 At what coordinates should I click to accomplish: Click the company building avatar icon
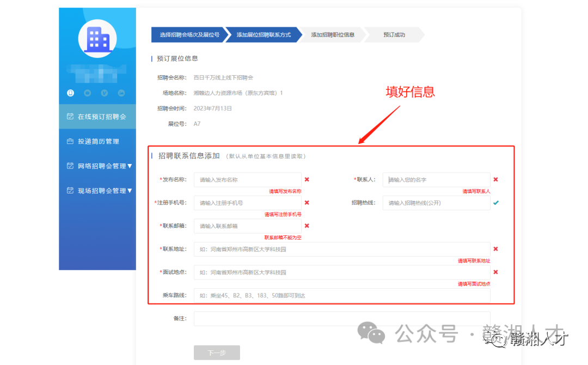pos(97,39)
